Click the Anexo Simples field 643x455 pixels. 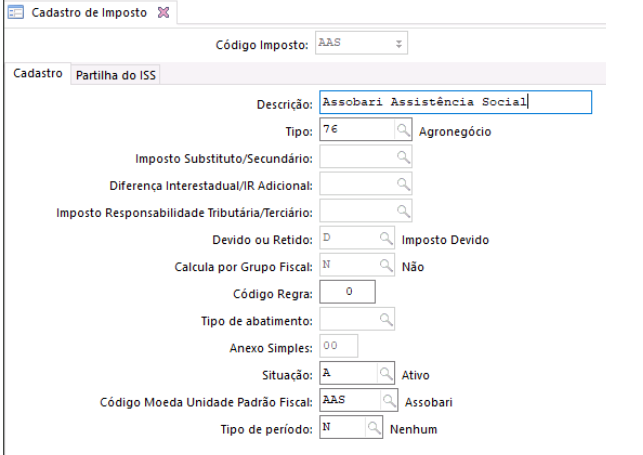(337, 346)
